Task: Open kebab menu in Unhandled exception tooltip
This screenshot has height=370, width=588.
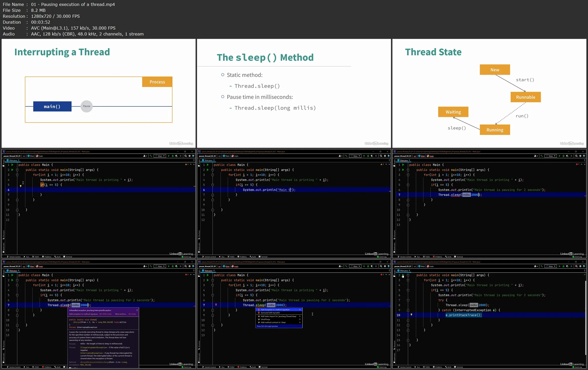Action: coord(137,310)
